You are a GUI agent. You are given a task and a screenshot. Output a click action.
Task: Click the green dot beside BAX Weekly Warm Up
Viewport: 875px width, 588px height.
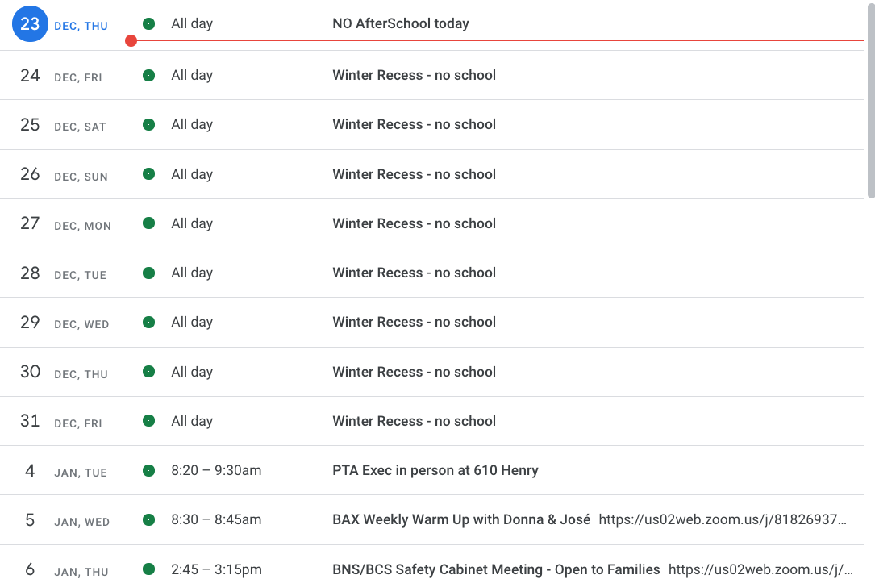tap(148, 519)
